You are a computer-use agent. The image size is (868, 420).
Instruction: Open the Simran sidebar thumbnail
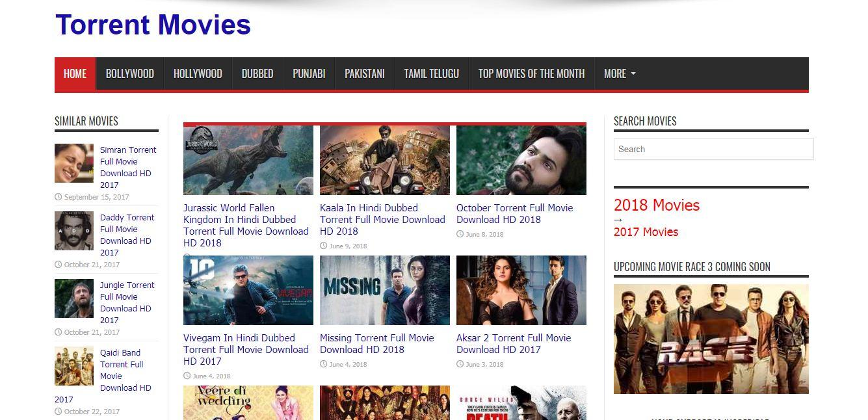coord(74,163)
